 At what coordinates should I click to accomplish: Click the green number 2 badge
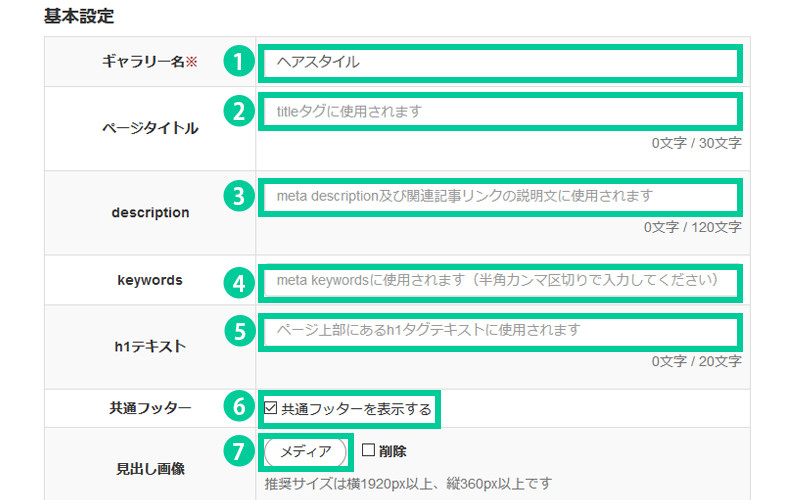238,112
